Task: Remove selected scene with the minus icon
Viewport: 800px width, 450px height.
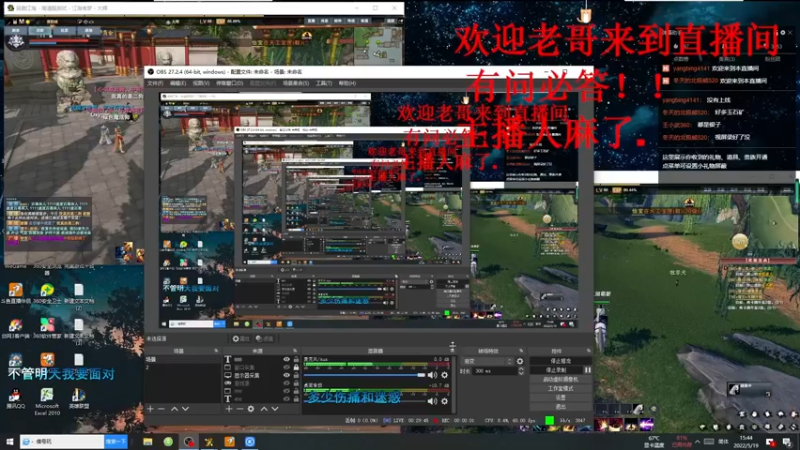Action: coord(161,409)
